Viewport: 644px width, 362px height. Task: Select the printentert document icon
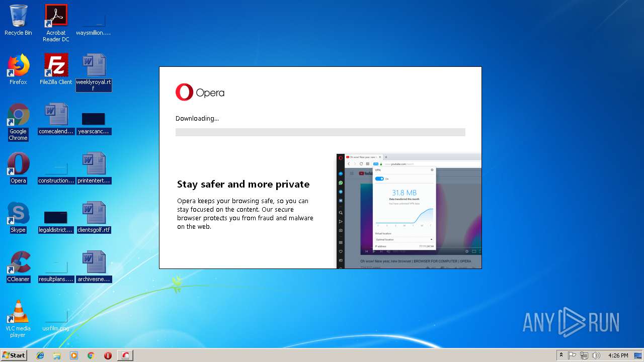pos(94,168)
